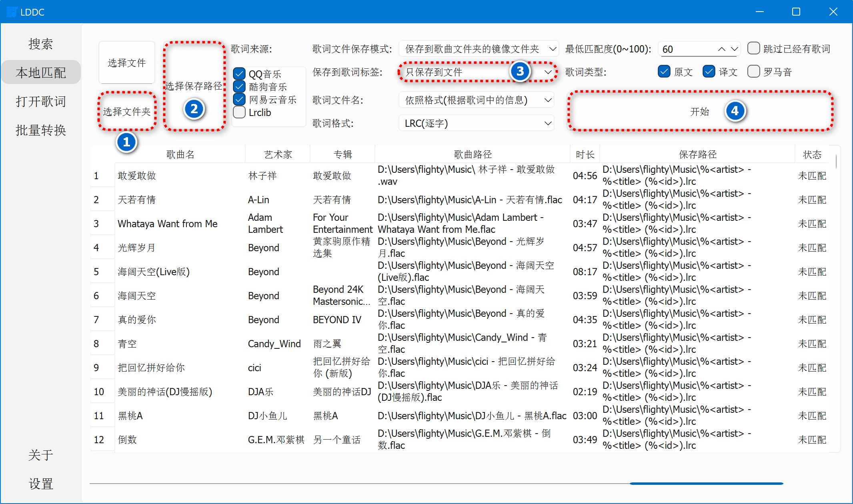Click the horizontal scrollbar thumb at bottom
This screenshot has height=504, width=853.
706,484
